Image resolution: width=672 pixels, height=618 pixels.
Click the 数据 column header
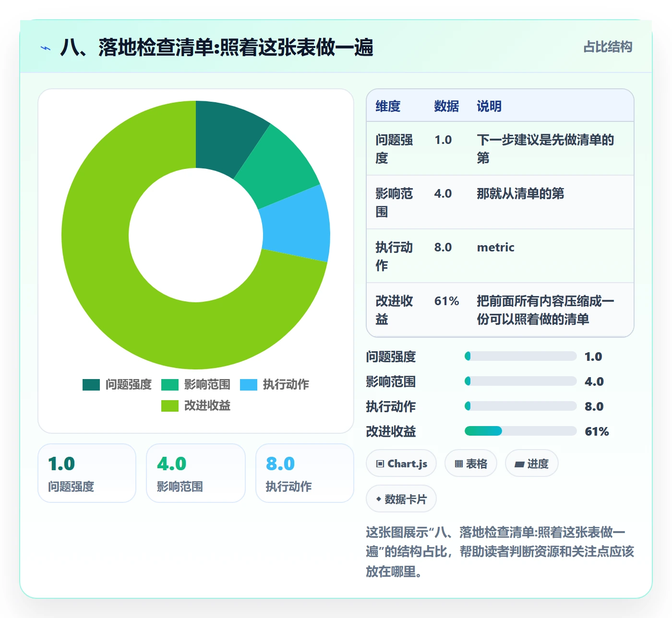click(x=446, y=106)
